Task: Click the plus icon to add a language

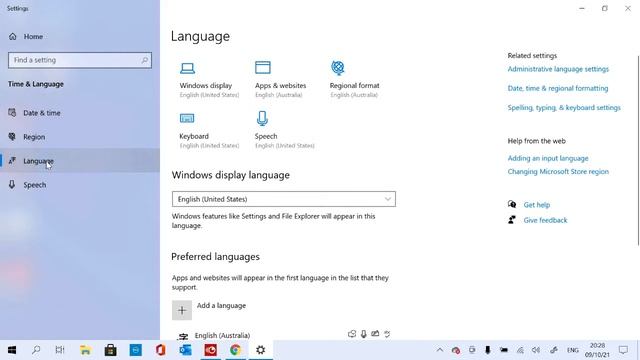Action: tap(182, 310)
